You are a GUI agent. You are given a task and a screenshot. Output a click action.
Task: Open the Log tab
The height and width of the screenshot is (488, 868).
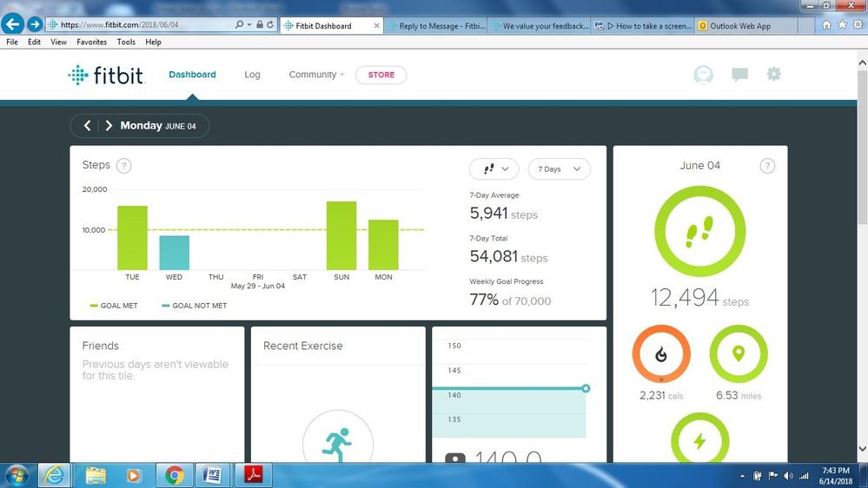pos(252,75)
